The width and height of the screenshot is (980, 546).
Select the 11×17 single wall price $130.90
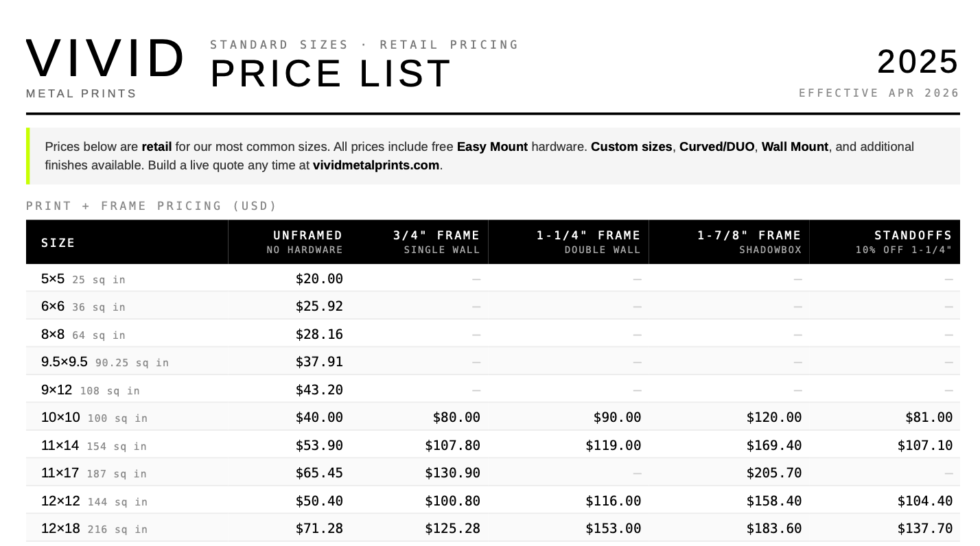(452, 473)
